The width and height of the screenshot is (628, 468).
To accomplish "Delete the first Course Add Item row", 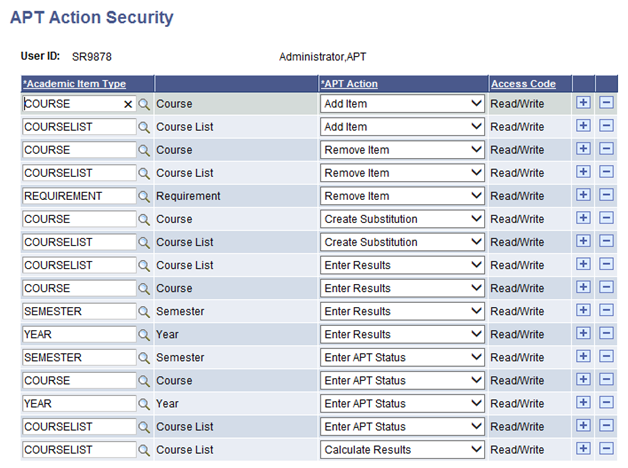I will click(606, 103).
